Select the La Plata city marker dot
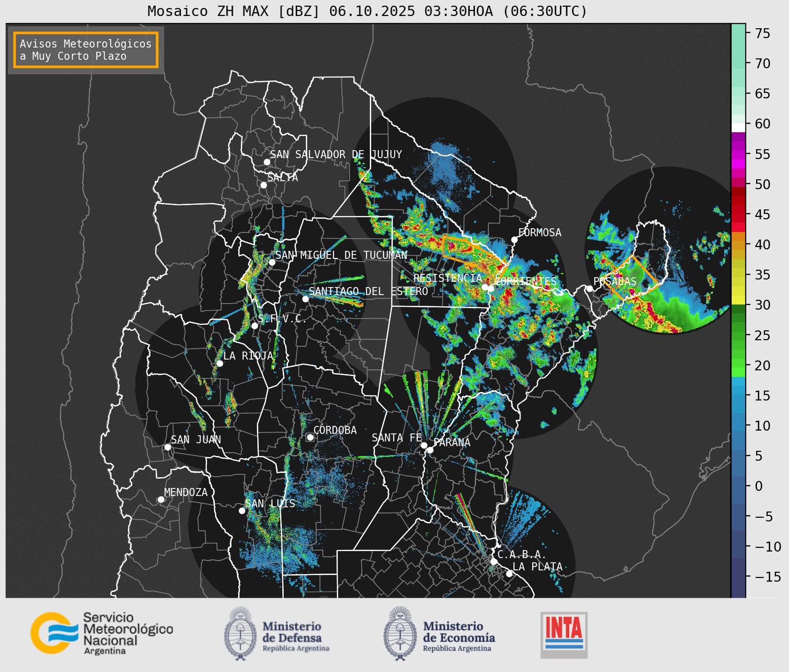789x672 pixels. [509, 574]
